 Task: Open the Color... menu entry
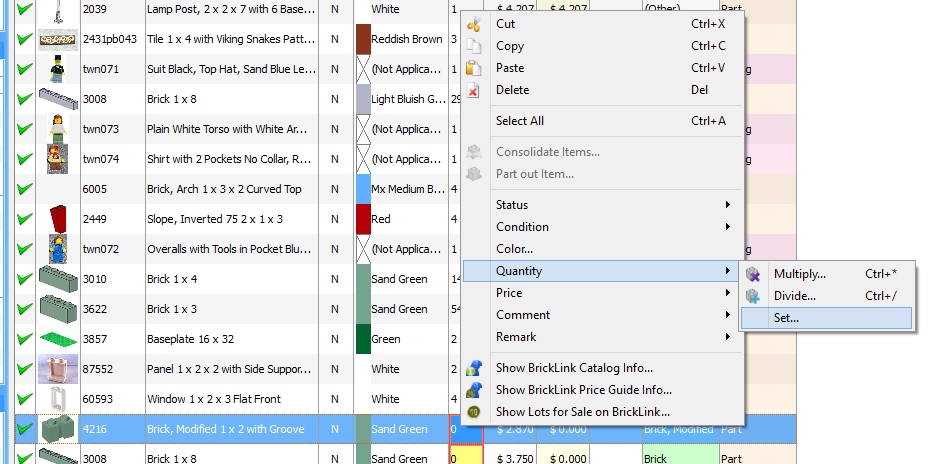coord(603,249)
